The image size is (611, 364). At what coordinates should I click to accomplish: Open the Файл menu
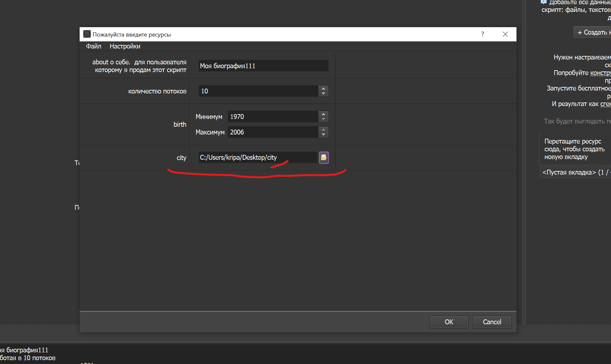point(94,46)
